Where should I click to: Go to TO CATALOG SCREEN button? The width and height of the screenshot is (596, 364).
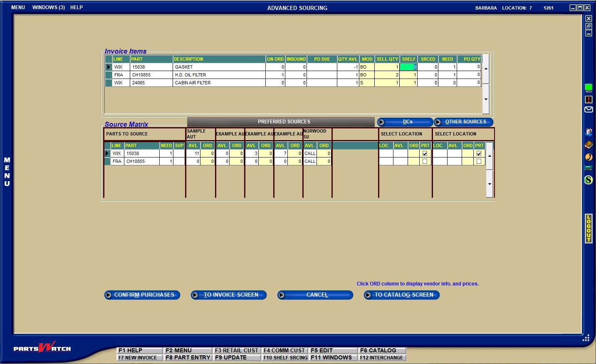point(402,295)
